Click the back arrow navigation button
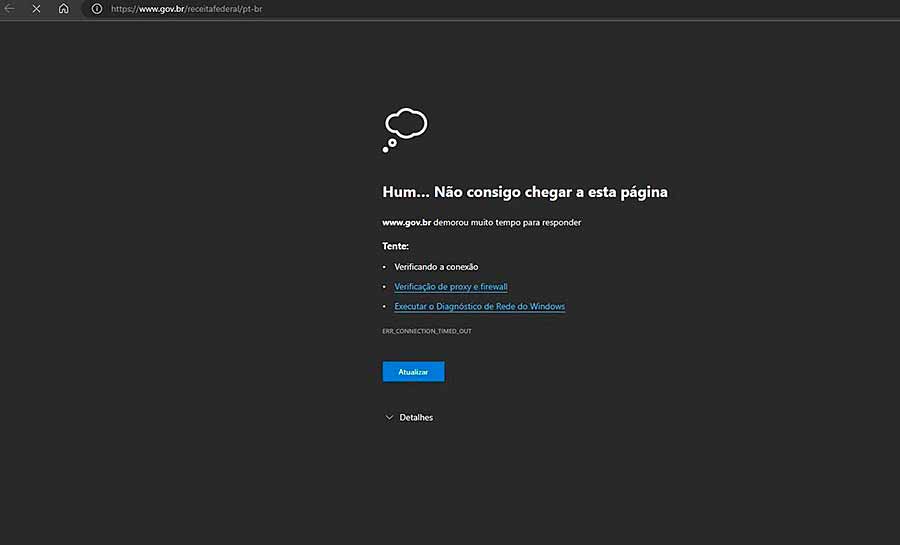The image size is (900, 545). pyautogui.click(x=9, y=9)
